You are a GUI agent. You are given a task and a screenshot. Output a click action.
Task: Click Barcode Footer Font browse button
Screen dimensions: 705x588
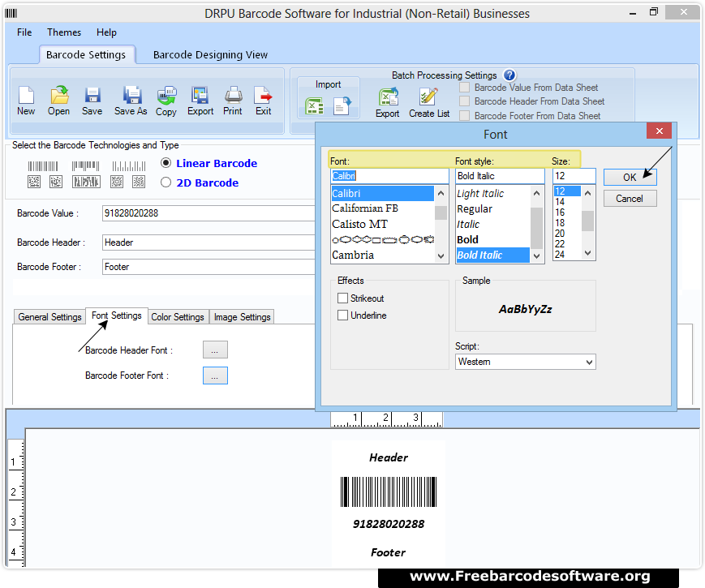point(215,376)
